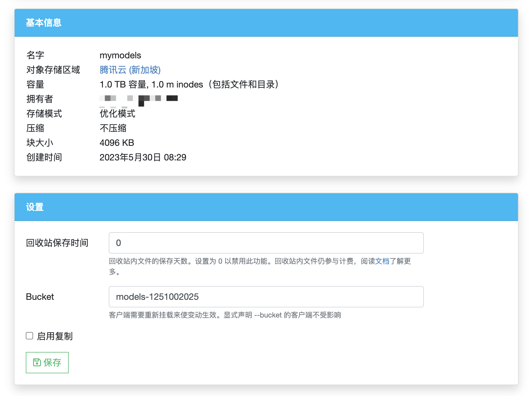
Task: Click the 保存 button
Action: [x=47, y=362]
